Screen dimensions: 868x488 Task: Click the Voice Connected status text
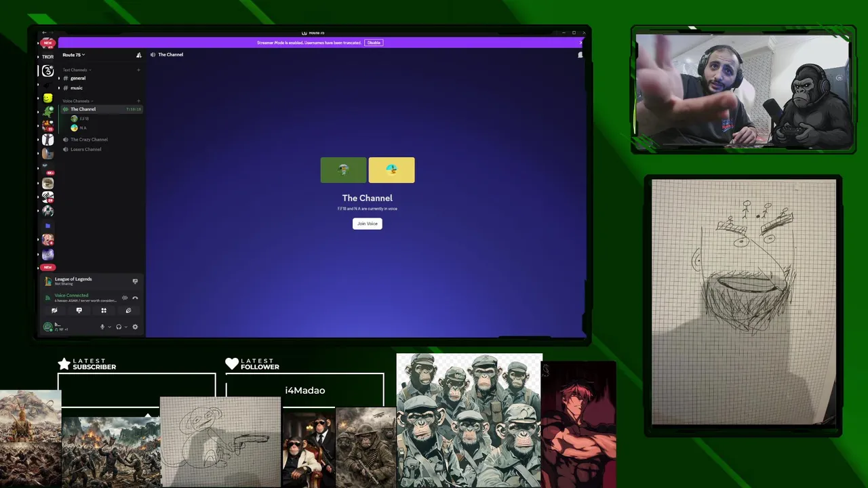[71, 296]
